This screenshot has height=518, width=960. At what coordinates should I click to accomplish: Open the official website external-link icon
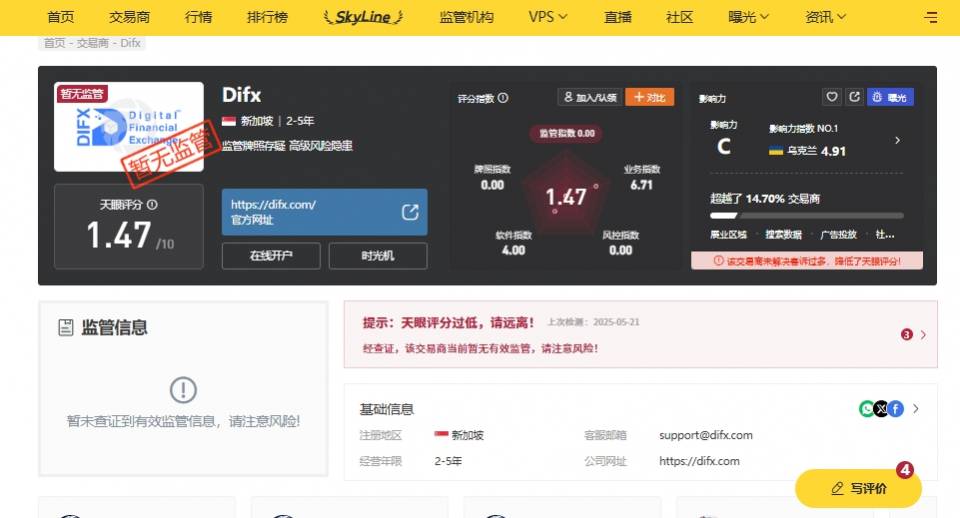pos(410,212)
